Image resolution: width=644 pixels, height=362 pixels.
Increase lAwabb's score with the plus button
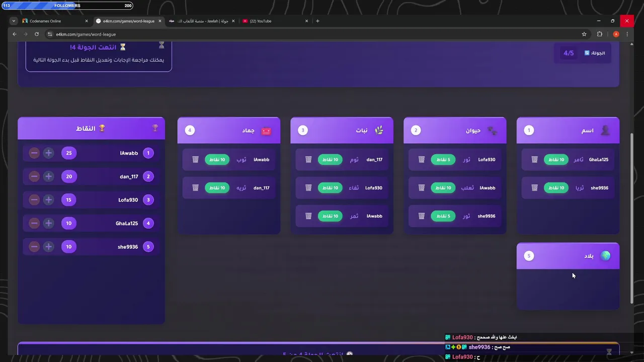[48, 153]
